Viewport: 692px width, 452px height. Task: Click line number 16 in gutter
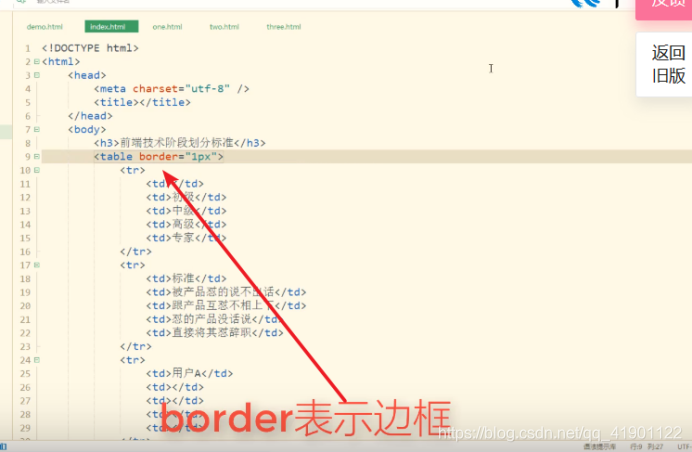click(x=25, y=252)
